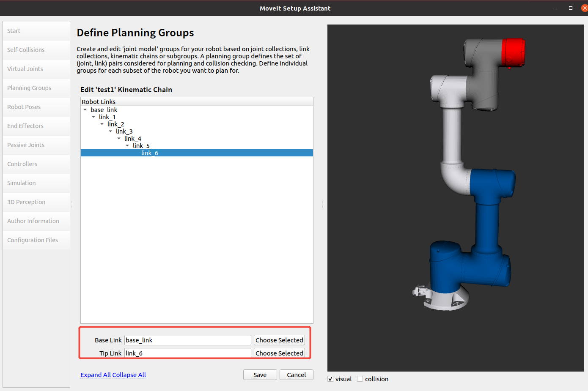Go to Controllers tab
588x391 pixels.
pyautogui.click(x=36, y=164)
